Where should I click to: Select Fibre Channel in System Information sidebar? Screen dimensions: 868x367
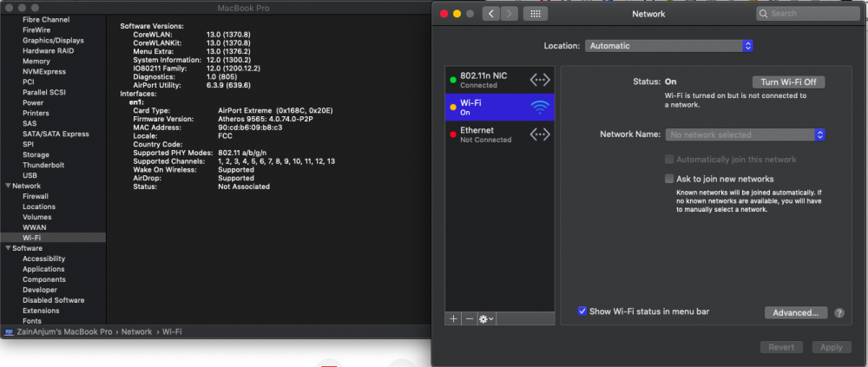[46, 19]
